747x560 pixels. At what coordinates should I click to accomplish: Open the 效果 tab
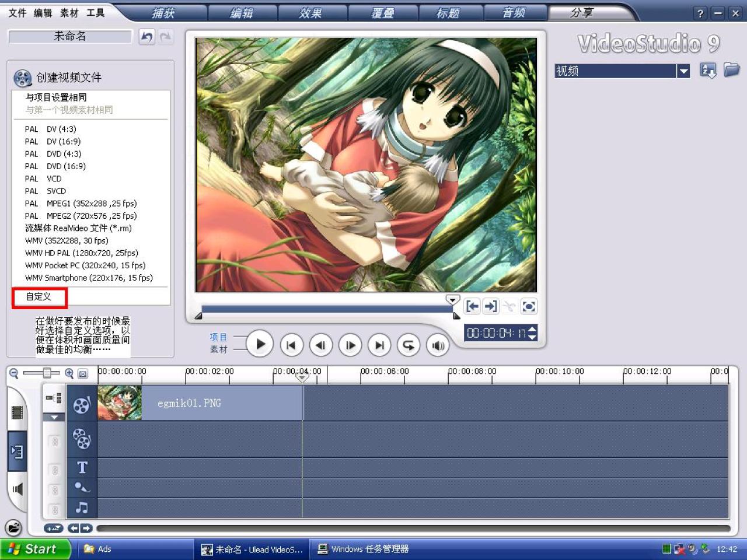[310, 13]
